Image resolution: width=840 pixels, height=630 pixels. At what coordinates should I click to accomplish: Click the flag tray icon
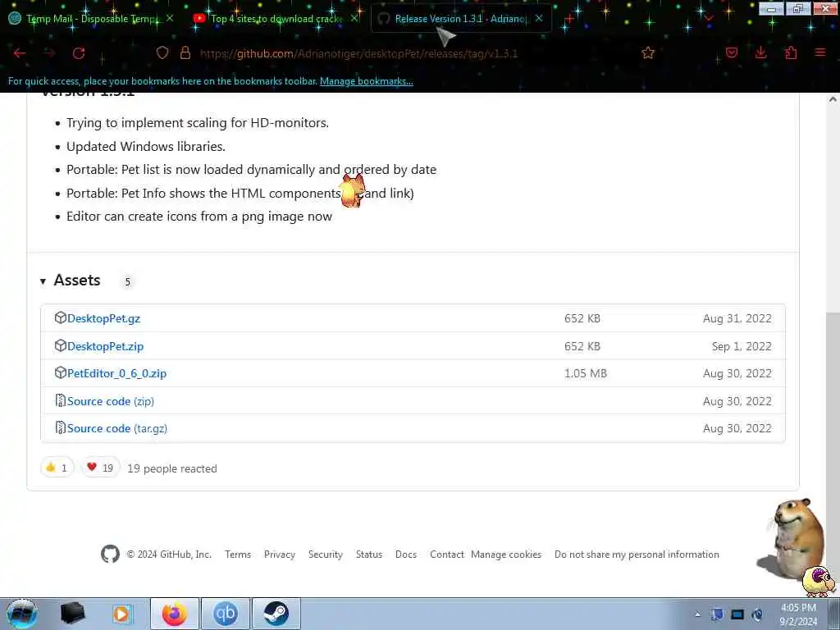point(717,614)
